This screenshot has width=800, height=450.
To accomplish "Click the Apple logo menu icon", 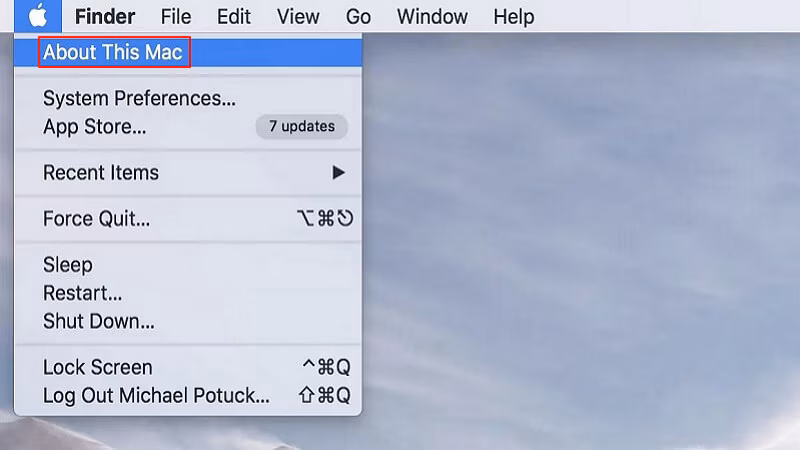I will tap(38, 16).
